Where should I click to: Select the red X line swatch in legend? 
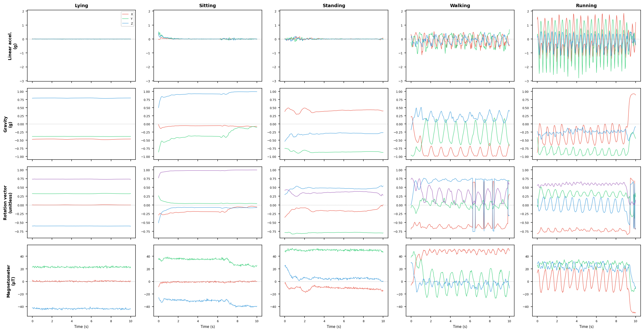point(125,14)
